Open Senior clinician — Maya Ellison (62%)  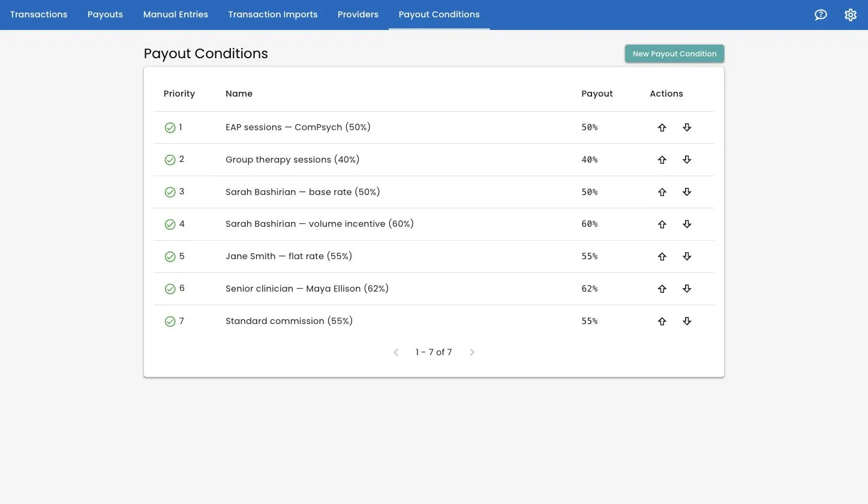tap(307, 289)
